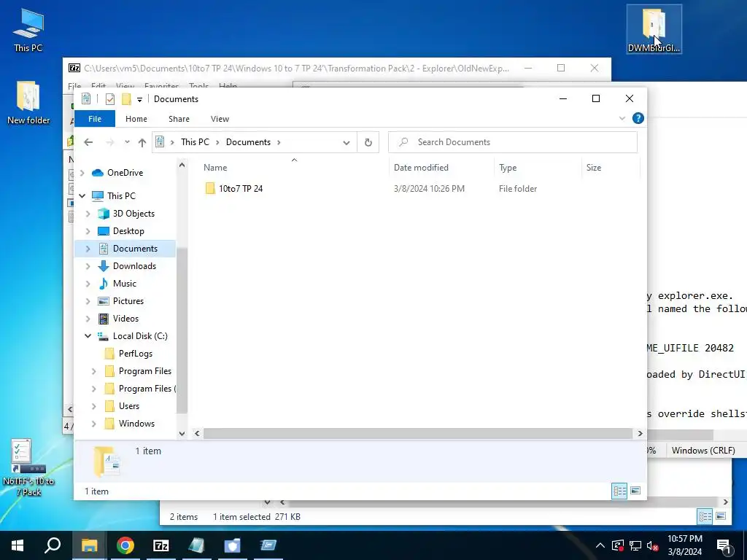The width and height of the screenshot is (747, 560).
Task: Click Documents in the address breadcrumb
Action: [x=248, y=142]
